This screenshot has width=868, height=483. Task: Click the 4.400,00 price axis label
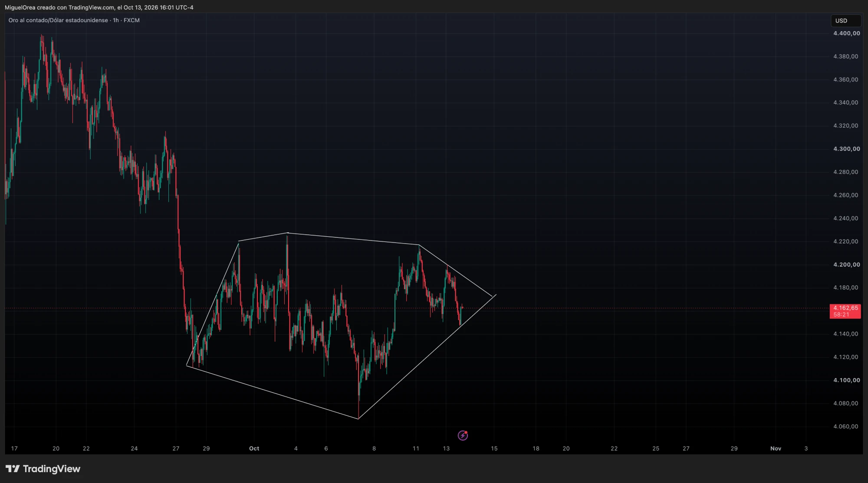coord(846,33)
